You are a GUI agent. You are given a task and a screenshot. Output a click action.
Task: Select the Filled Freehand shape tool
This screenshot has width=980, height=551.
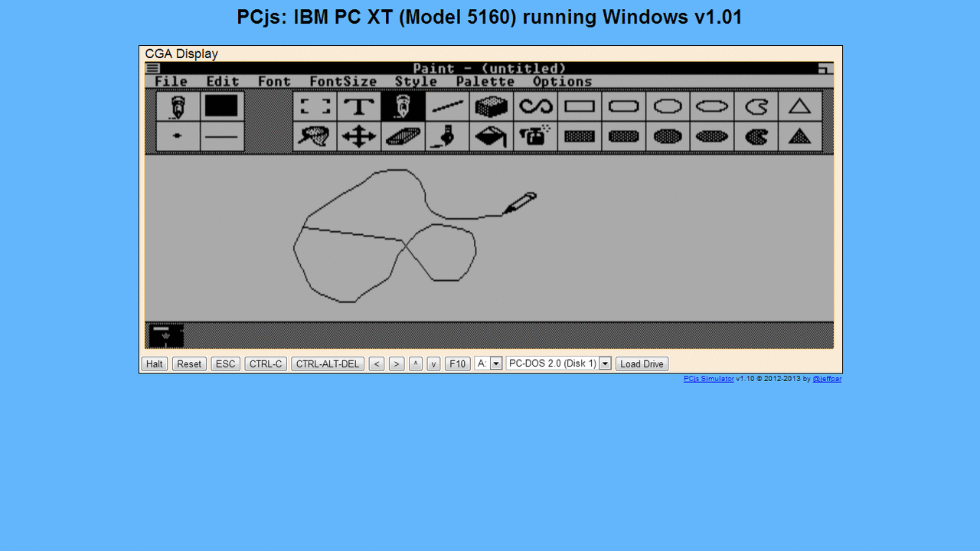pos(756,136)
